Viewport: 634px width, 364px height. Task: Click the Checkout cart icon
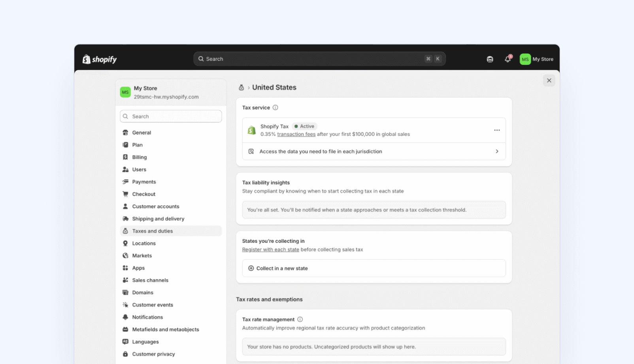[x=125, y=194]
